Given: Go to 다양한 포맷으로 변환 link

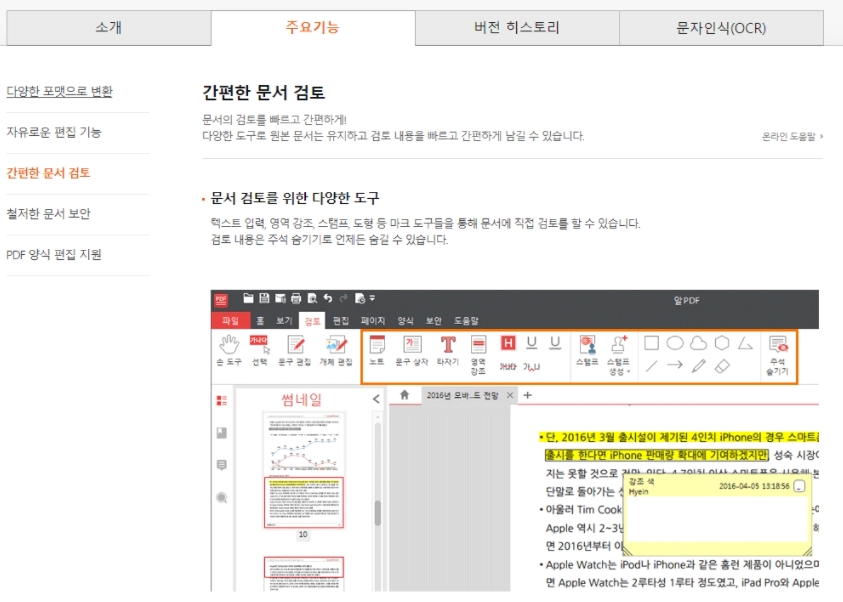Looking at the screenshot, I should 59,91.
